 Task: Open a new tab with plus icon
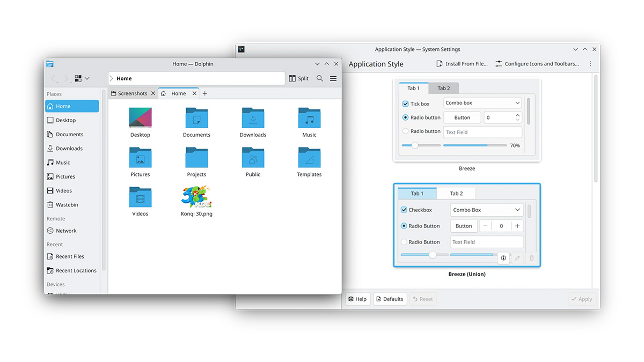pyautogui.click(x=204, y=93)
